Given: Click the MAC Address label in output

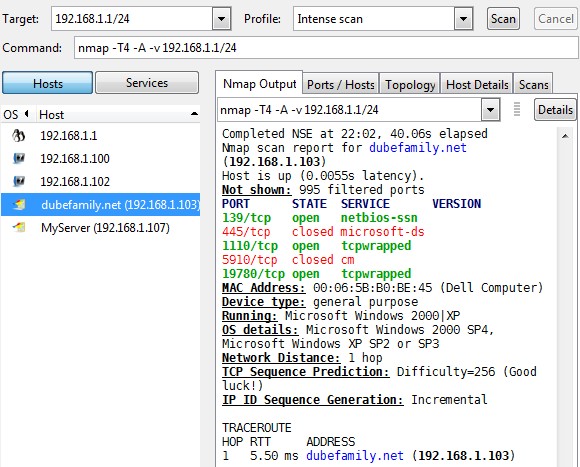Looking at the screenshot, I should tap(263, 288).
